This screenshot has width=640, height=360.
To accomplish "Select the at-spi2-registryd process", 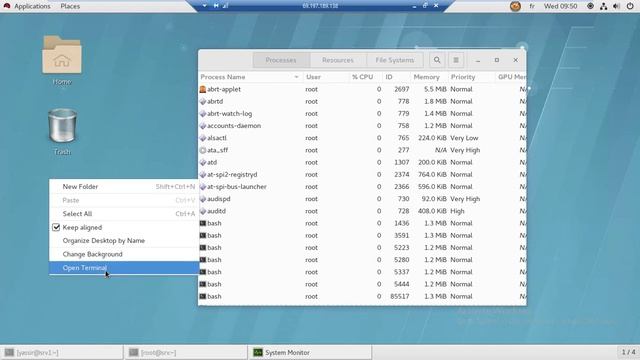I will (x=232, y=175).
